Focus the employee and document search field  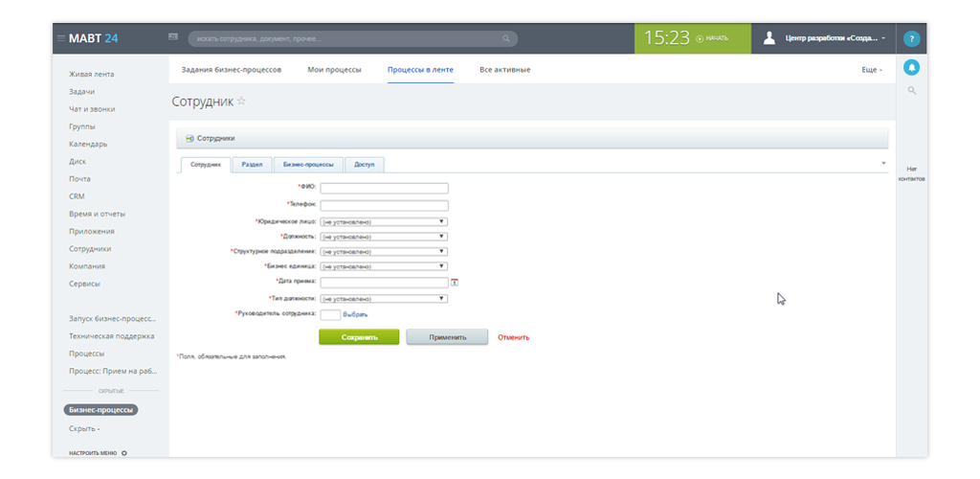point(352,38)
